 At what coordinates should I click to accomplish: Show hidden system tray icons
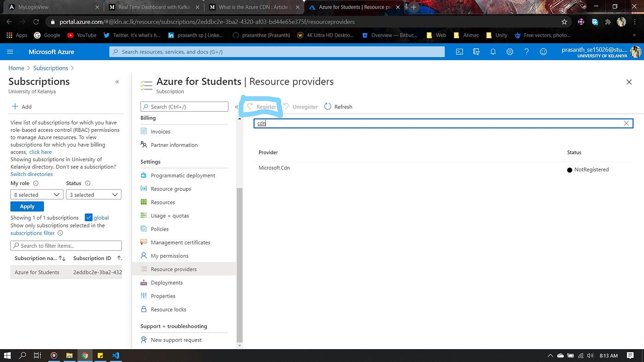click(x=550, y=356)
